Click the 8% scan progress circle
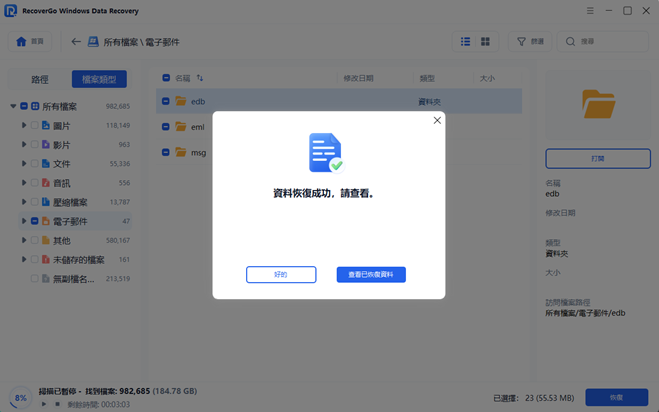This screenshot has width=659, height=412. coord(21,398)
